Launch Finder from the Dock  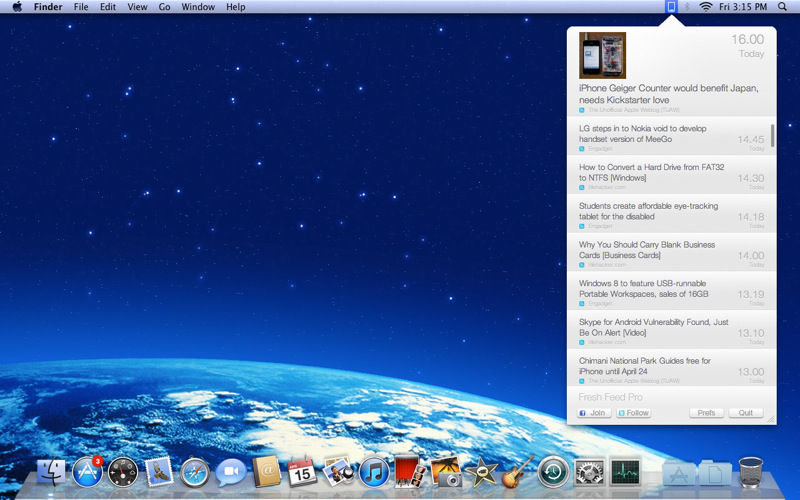pos(52,472)
